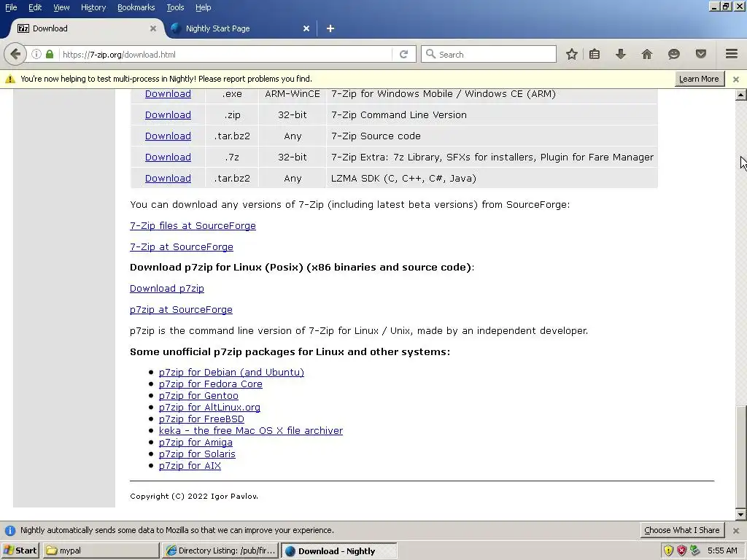Download the 7-Zip Extra .7z package
Image resolution: width=747 pixels, height=560 pixels.
[x=168, y=157]
